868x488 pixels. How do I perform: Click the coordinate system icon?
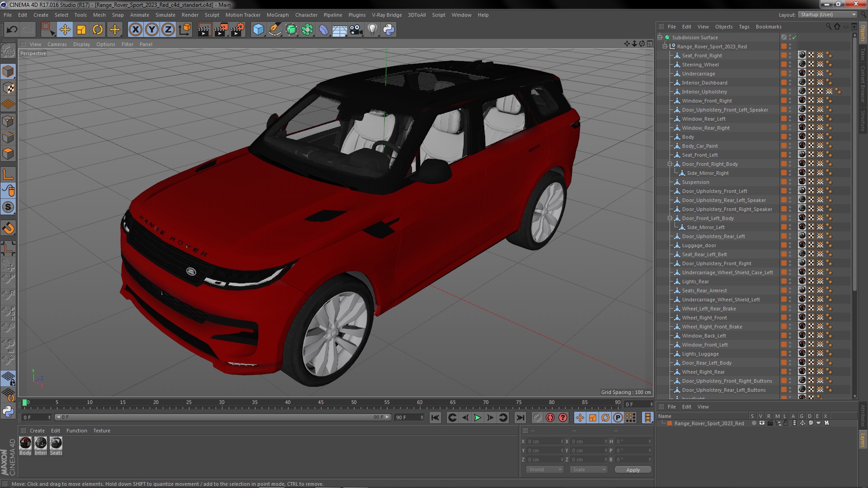pyautogui.click(x=185, y=30)
